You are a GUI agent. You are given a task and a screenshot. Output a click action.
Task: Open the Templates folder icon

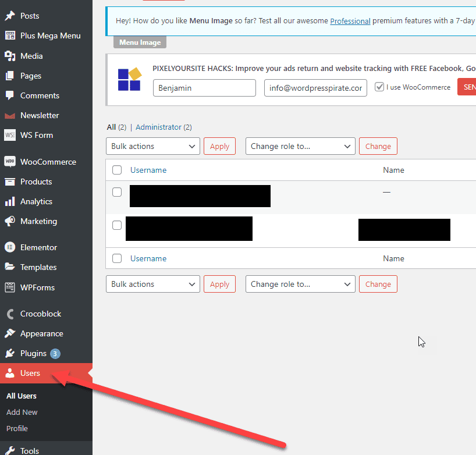tap(10, 267)
